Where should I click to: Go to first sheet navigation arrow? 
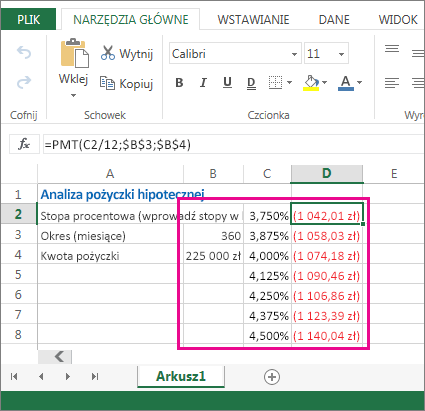click(14, 376)
